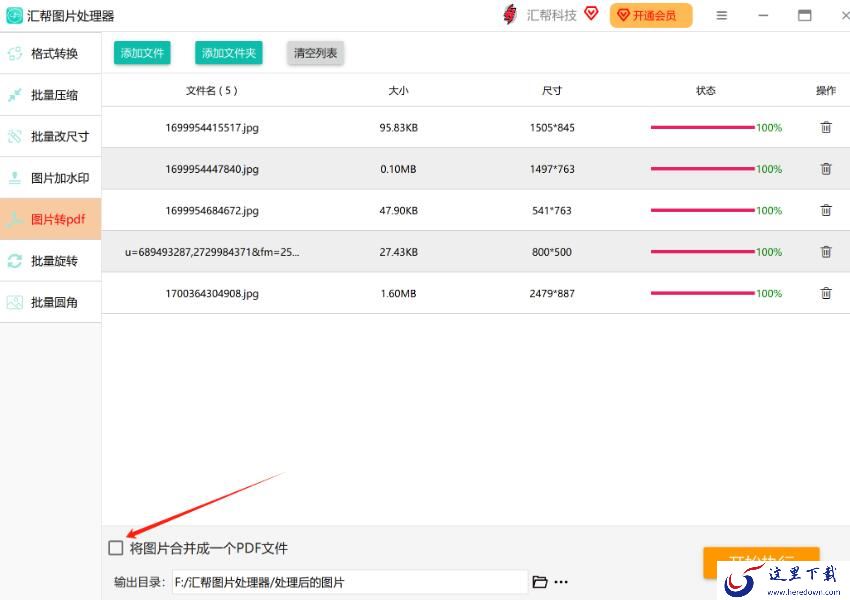The height and width of the screenshot is (600, 850).
Task: Click dimension value 800*500
Action: [552, 252]
